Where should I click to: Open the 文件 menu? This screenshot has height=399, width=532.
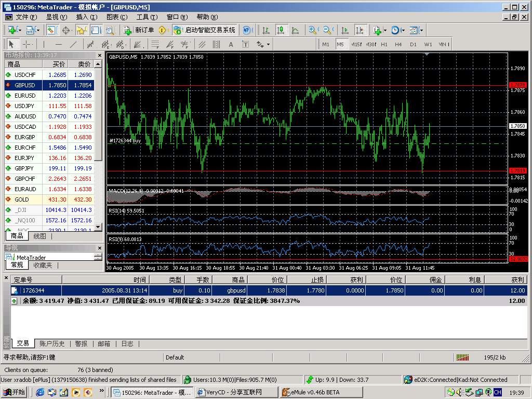[26, 17]
